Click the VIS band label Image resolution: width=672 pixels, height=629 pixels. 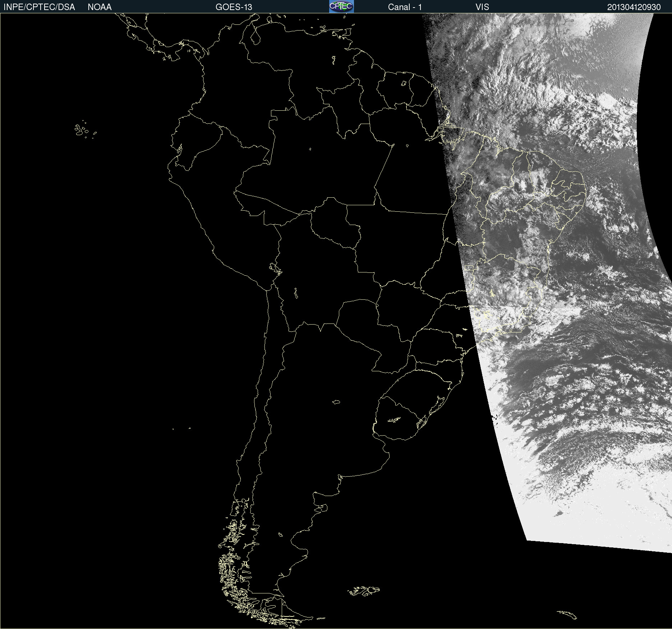coord(482,7)
